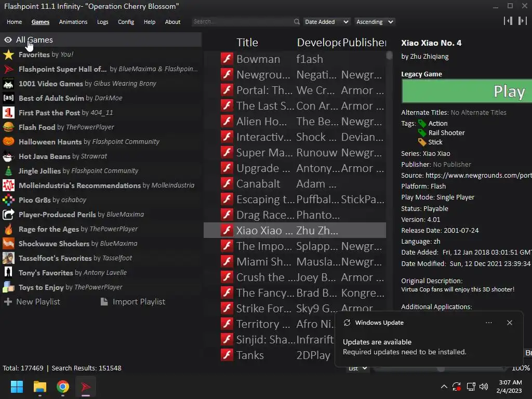Viewport: 532px width, 399px height.
Task: Click the Flash icon beside Tanks
Action: 227,355
